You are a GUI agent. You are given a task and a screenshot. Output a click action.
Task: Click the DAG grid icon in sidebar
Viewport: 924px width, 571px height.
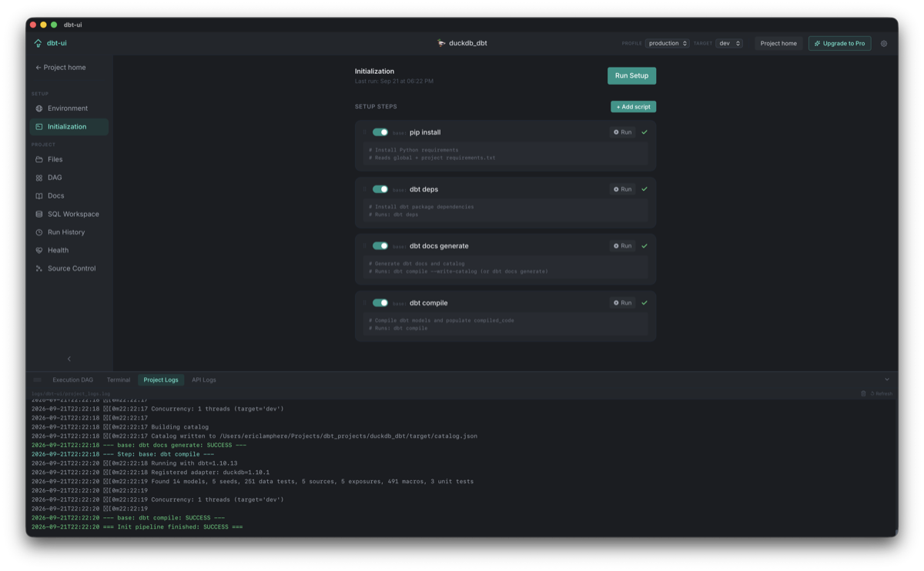pos(39,178)
